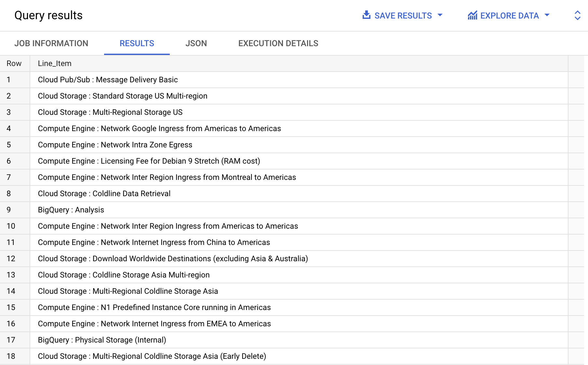
Task: Click the Explore Data chart icon
Action: 472,15
